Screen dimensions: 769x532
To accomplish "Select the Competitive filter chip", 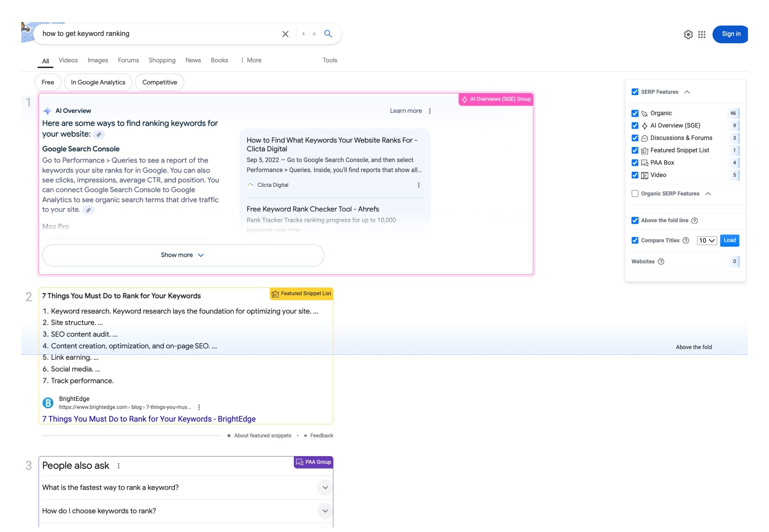I will pyautogui.click(x=159, y=82).
